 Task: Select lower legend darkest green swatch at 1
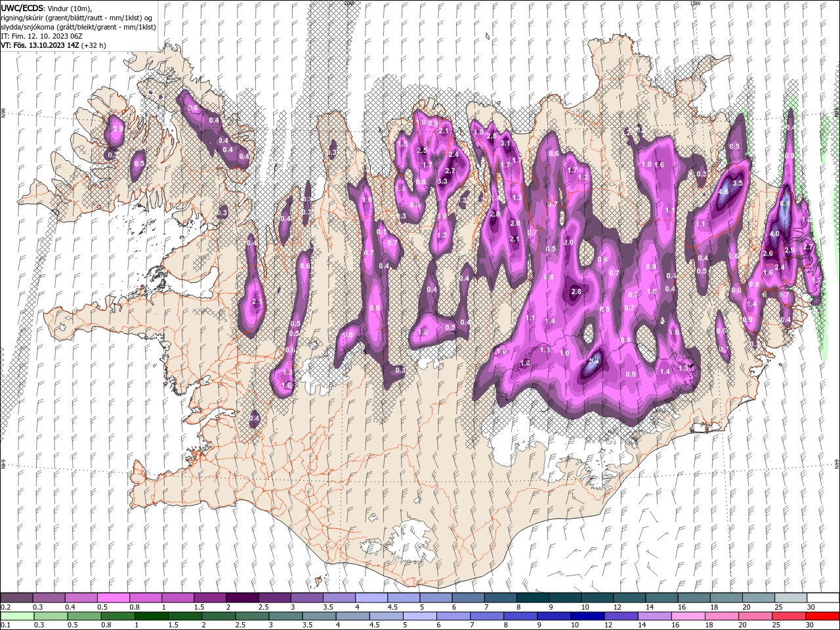click(x=151, y=616)
